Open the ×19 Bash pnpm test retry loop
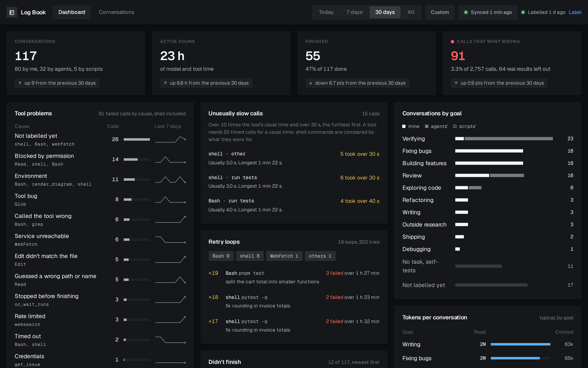This screenshot has width=588, height=368. (x=294, y=277)
